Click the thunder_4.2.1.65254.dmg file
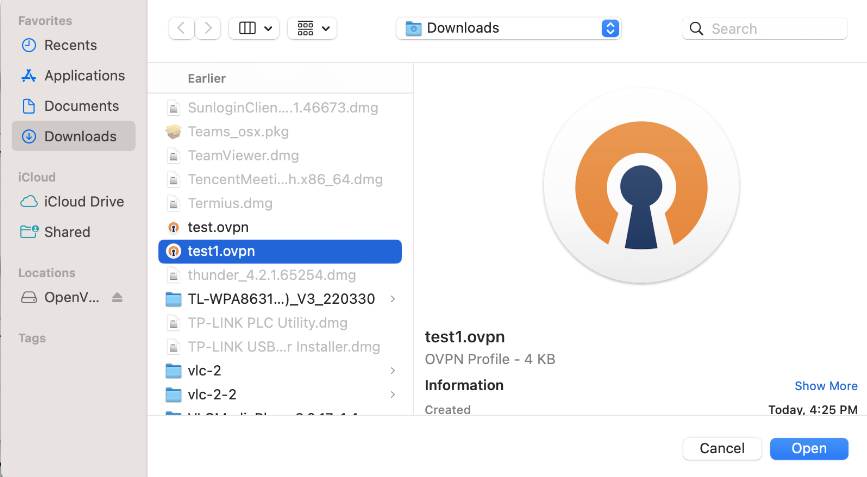 [280, 275]
